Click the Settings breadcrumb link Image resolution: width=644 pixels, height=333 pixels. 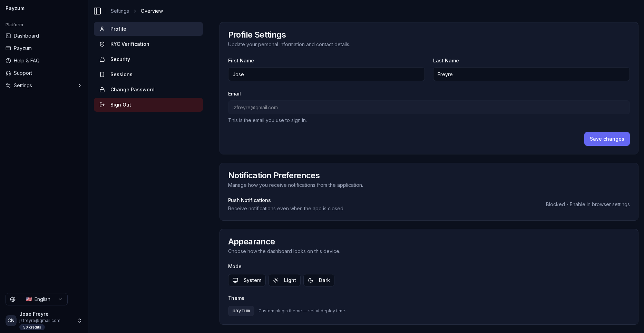(x=120, y=11)
